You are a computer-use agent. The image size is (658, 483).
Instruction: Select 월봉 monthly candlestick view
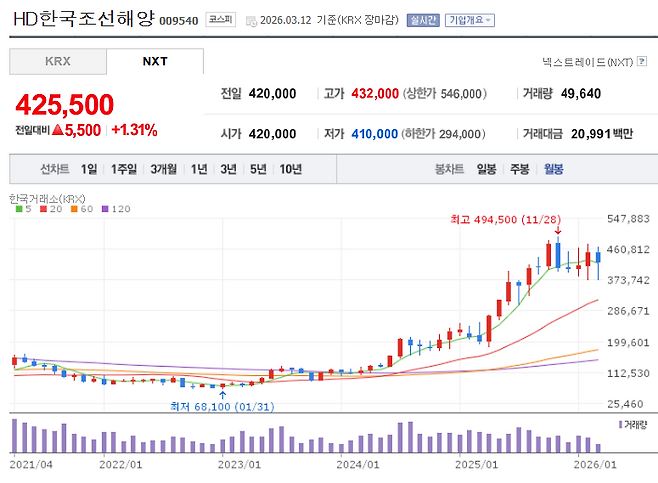553,169
